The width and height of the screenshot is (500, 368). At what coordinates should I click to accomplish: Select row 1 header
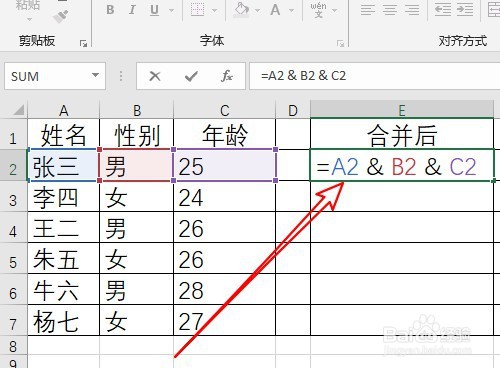(13, 135)
